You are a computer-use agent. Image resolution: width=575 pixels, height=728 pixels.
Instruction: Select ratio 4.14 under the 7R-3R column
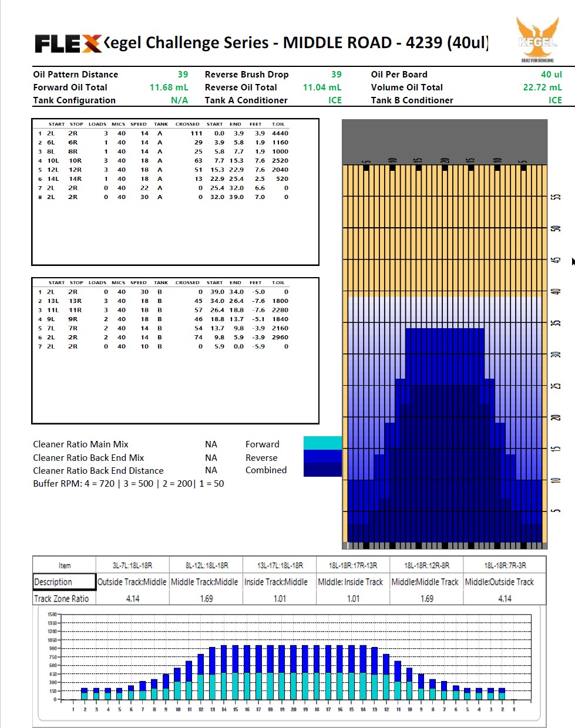[x=505, y=599]
